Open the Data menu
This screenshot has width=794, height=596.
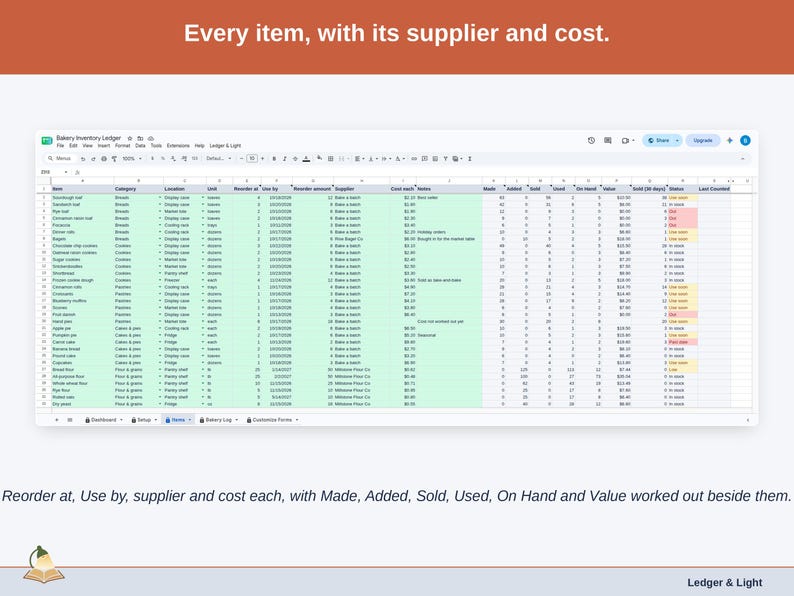[x=140, y=145]
